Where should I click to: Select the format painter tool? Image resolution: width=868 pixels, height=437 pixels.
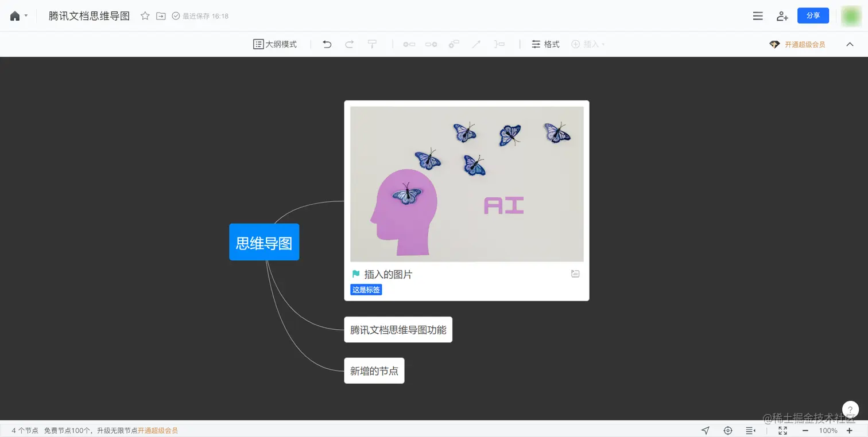click(x=372, y=44)
